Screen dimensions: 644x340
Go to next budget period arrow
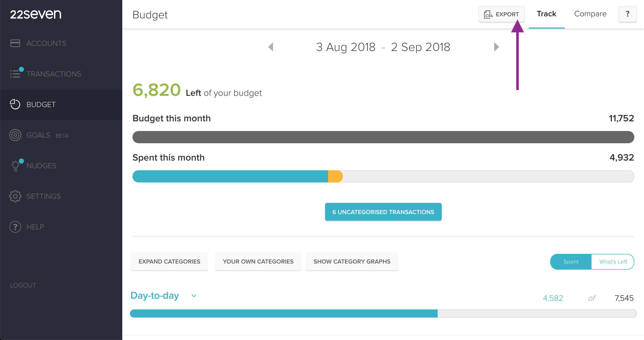tap(497, 47)
